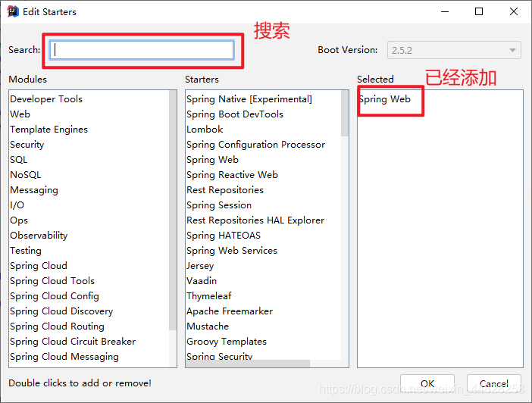
Task: Close the Edit Starters dialog
Action: click(x=514, y=11)
